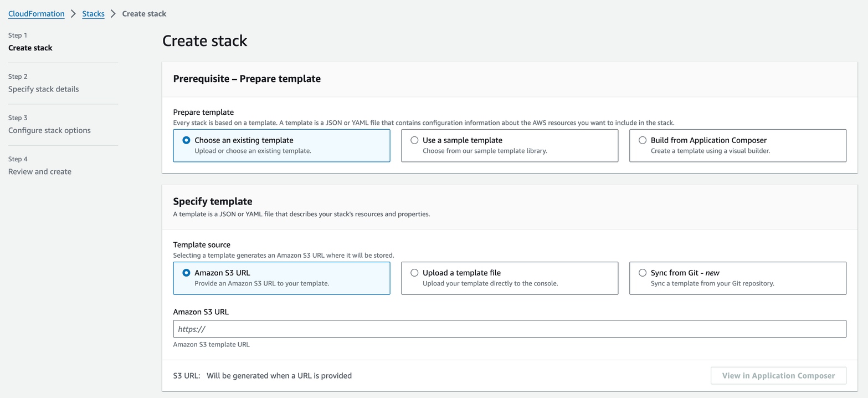
Task: Click the Create stack breadcrumb text
Action: point(144,13)
